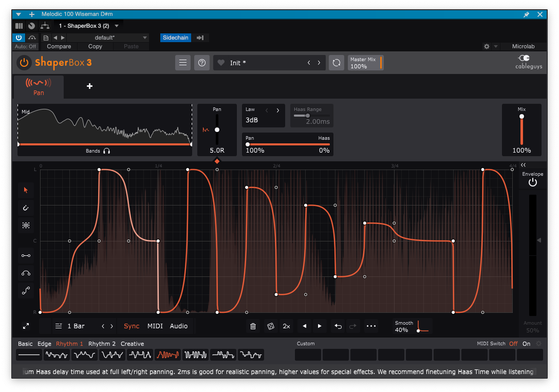
Task: Select MIDI trigger mode
Action: coord(155,326)
